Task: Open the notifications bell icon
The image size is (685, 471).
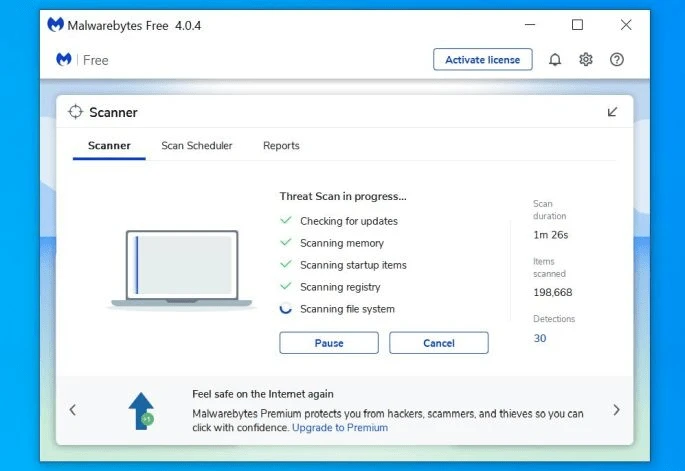Action: point(555,59)
